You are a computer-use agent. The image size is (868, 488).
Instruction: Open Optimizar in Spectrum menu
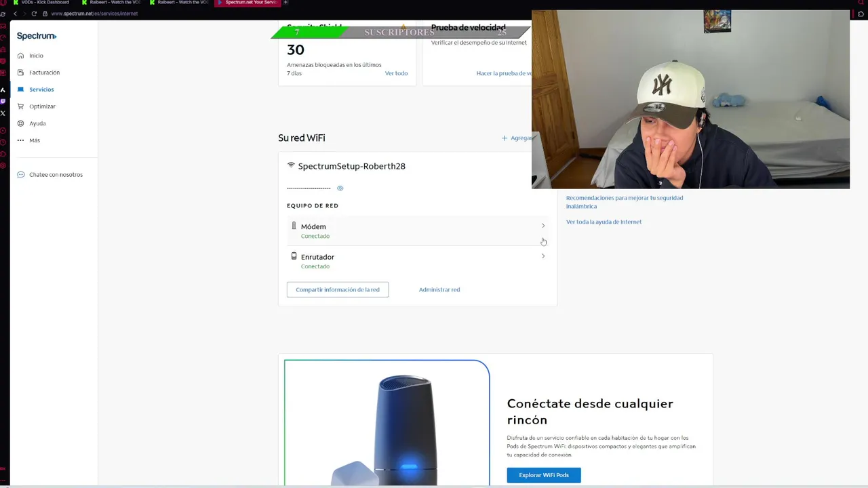(42, 106)
